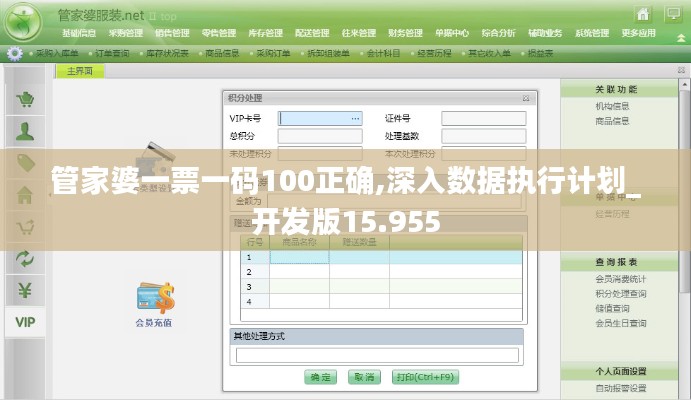Viewport: 691px width, 400px height.
Task: Open 机构信息 in 关联功能 panel
Action: 612,106
